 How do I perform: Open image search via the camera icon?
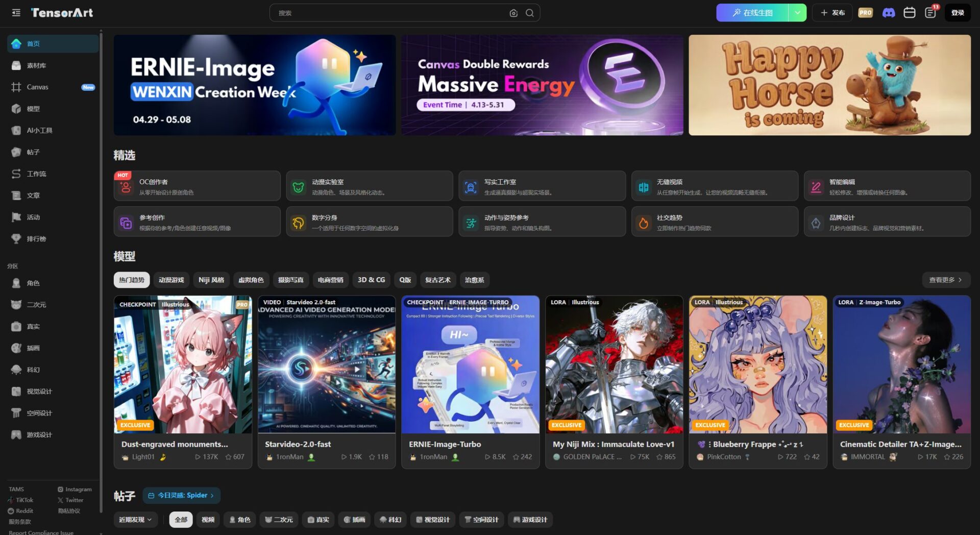click(513, 13)
